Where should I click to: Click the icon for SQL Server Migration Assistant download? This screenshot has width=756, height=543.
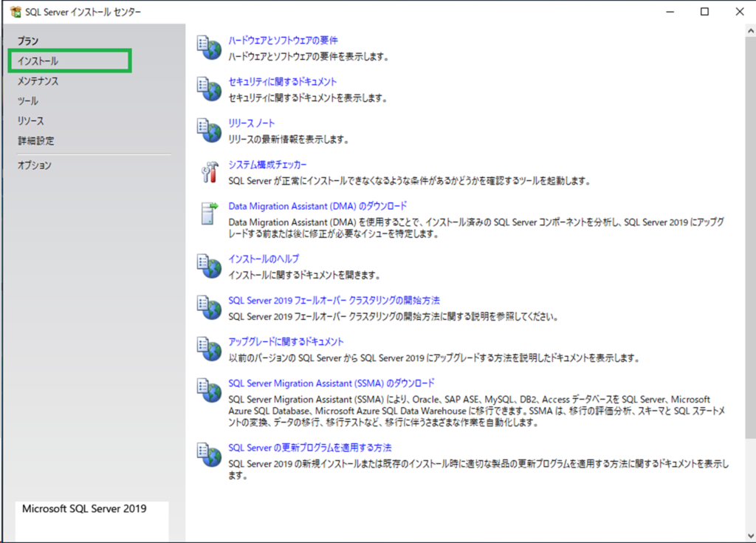coord(209,391)
